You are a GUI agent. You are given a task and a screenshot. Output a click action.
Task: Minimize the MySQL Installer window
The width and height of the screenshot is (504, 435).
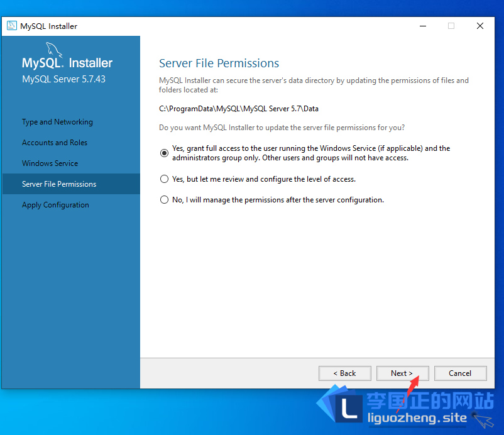pos(423,26)
